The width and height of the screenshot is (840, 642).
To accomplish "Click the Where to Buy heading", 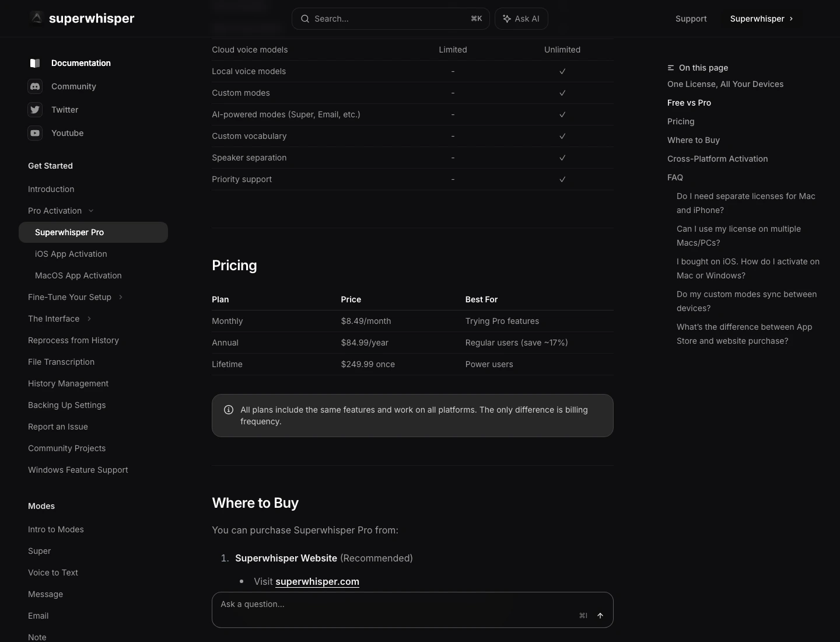I will tap(256, 503).
